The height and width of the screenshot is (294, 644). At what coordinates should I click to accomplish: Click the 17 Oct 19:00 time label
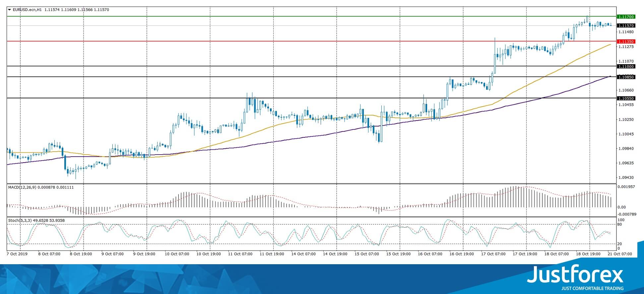click(x=525, y=254)
